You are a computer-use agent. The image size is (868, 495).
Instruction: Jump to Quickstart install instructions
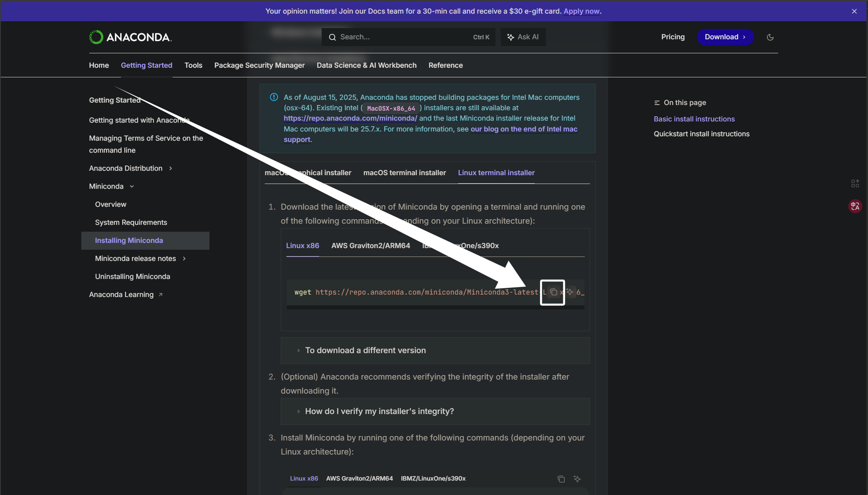[x=701, y=134]
